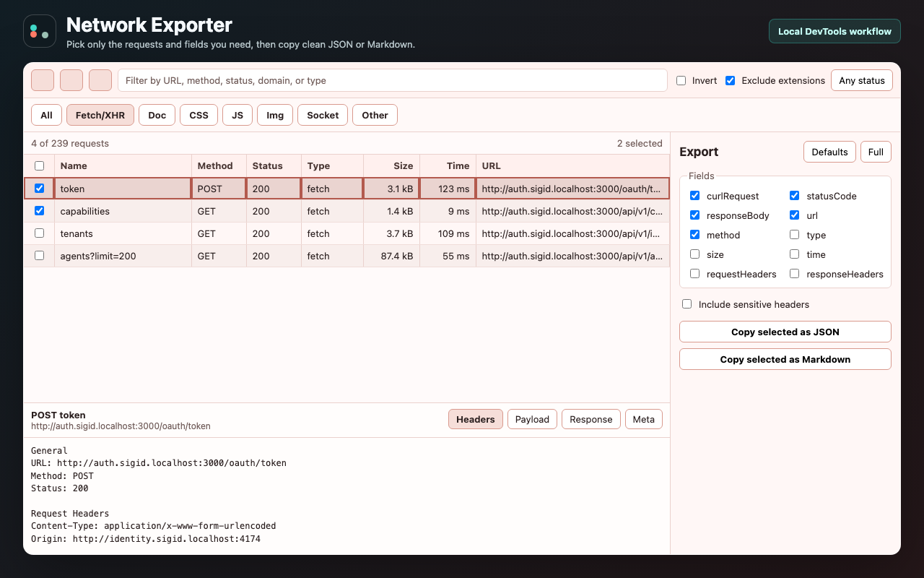
Task: Open the Meta detail tab
Action: [643, 419]
